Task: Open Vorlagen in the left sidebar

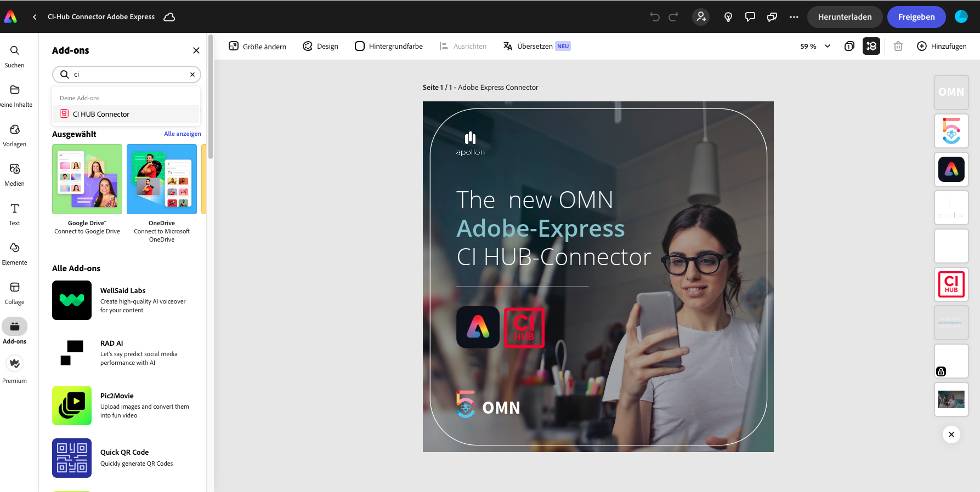Action: coord(15,135)
